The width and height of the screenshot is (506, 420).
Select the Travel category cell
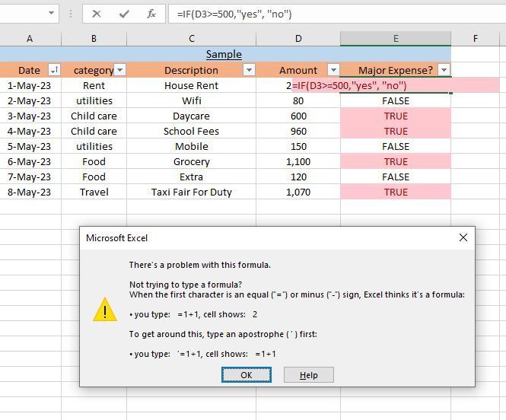94,192
